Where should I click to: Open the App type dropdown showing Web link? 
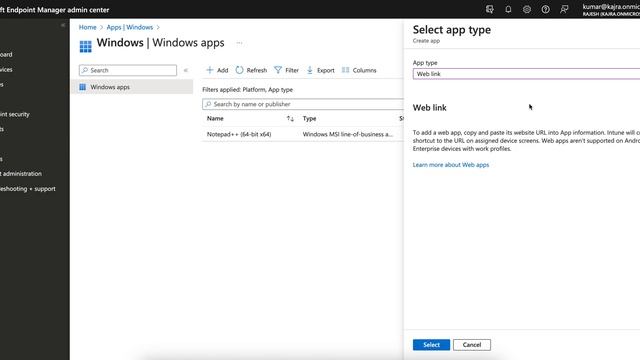pos(526,74)
